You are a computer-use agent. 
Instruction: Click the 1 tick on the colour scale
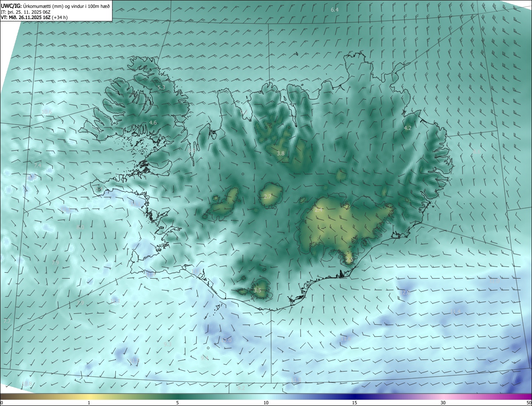pyautogui.click(x=89, y=403)
